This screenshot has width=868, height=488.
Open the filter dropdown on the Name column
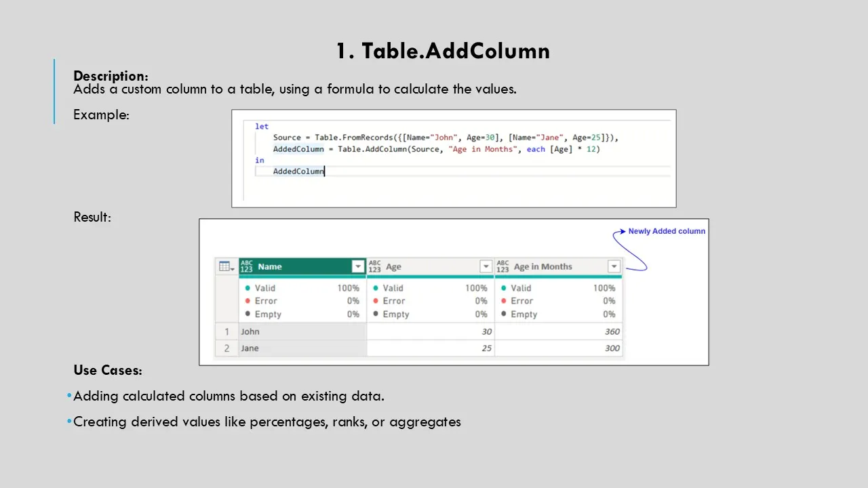[357, 266]
